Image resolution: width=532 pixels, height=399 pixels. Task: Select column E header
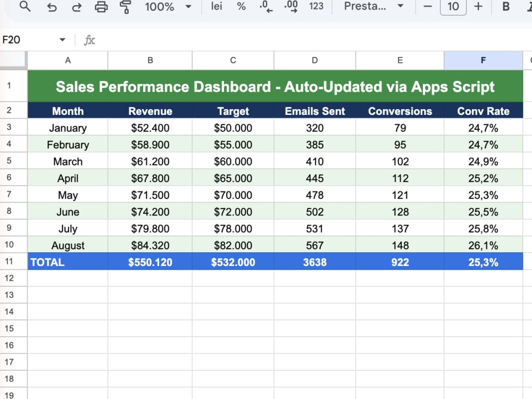pyautogui.click(x=400, y=61)
